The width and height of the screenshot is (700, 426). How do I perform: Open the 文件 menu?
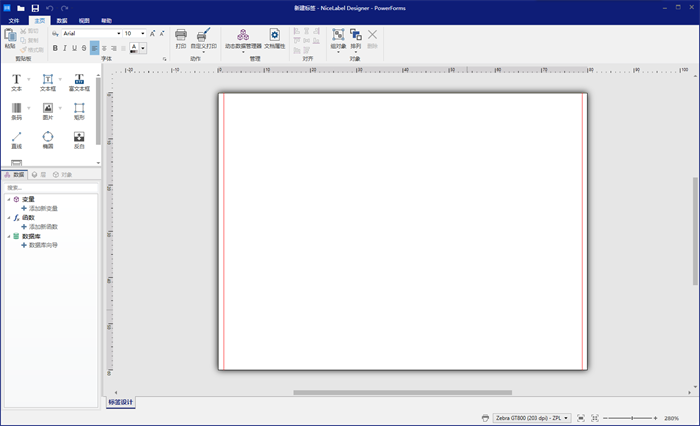click(x=14, y=20)
